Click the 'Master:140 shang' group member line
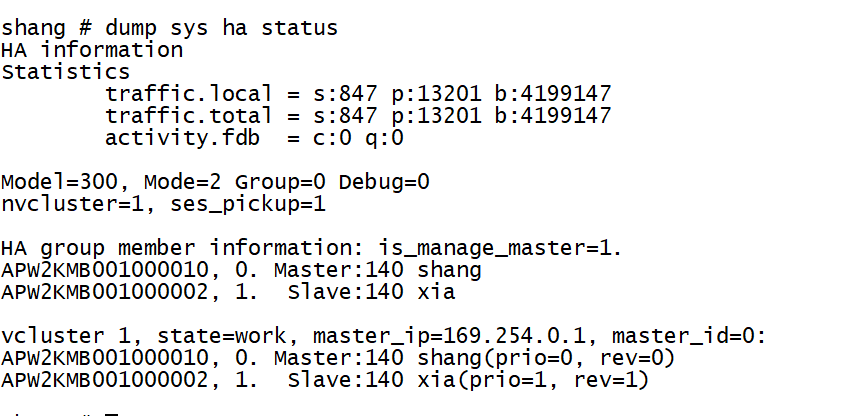Viewport: 868px width, 416px height. [x=241, y=270]
